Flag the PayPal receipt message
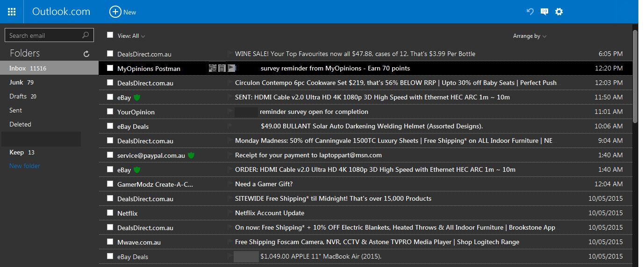Viewport: 644px width, 267px height. (x=230, y=155)
